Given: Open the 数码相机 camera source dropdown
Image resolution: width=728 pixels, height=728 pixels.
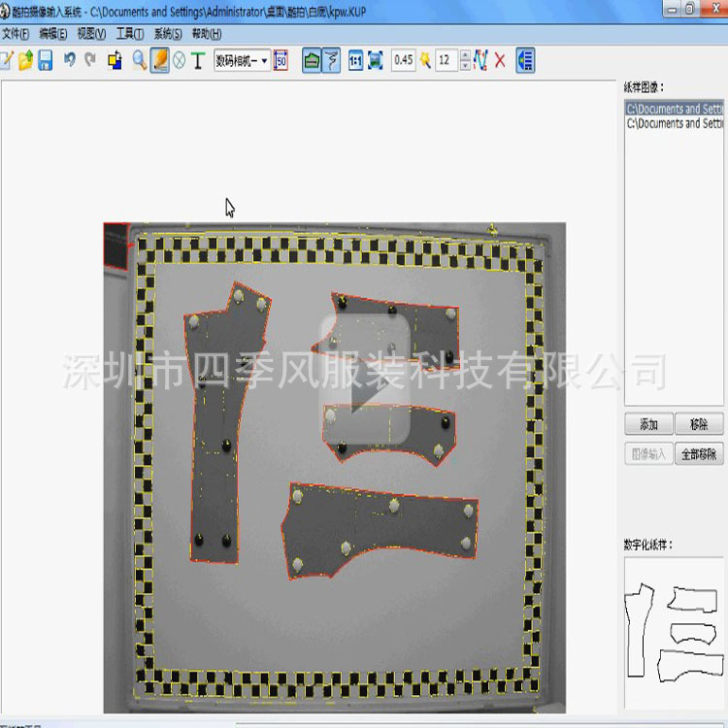Looking at the screenshot, I should pos(242,60).
